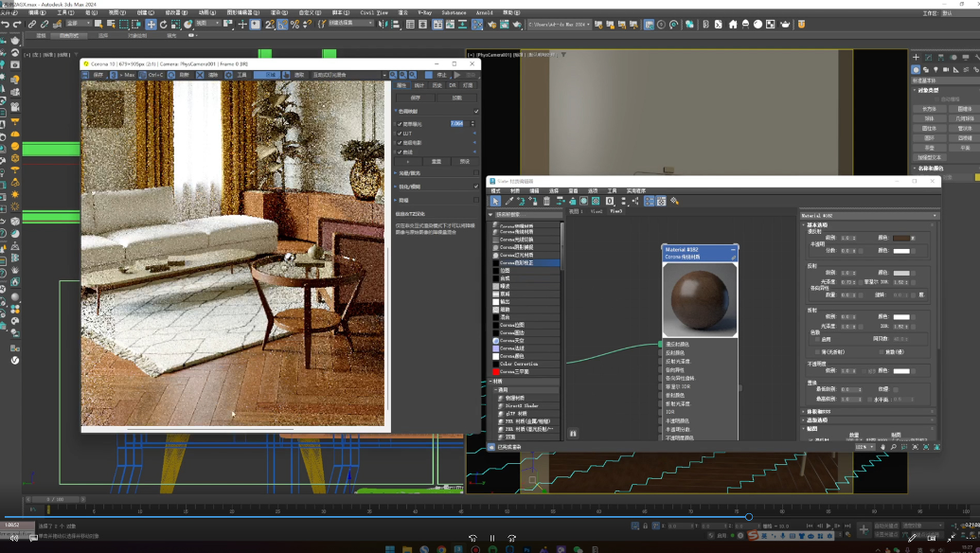Screen dimensions: 980x553
Task: Toggle the Angle Snap icon
Action: 282,25
